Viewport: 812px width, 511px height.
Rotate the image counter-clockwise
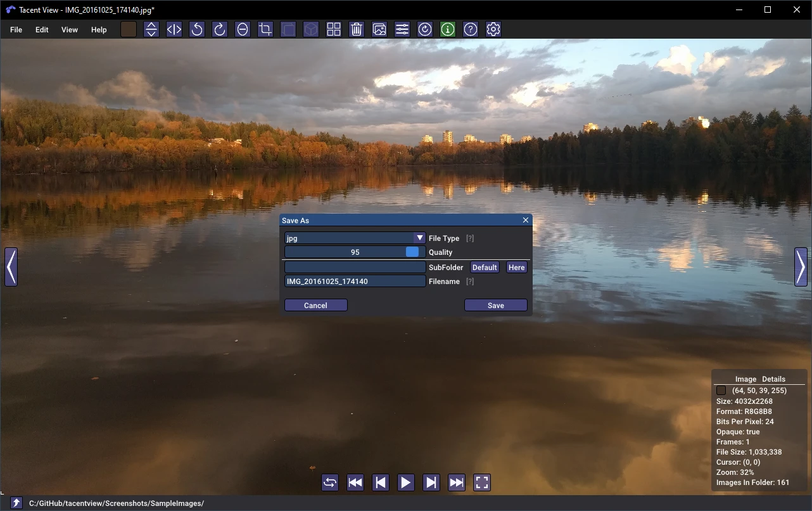pyautogui.click(x=197, y=29)
